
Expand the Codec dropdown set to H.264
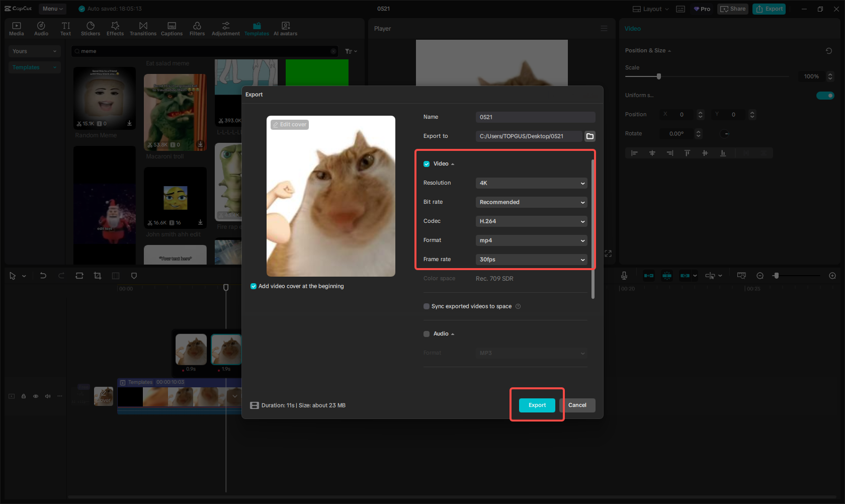point(531,221)
